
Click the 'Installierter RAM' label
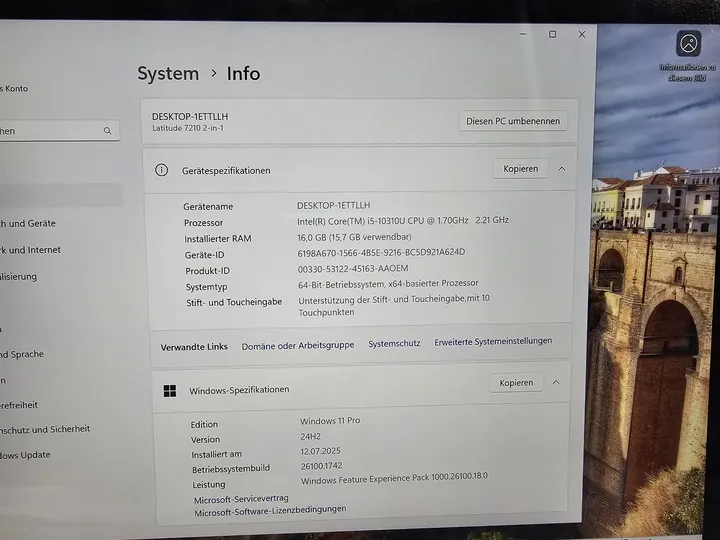point(218,239)
